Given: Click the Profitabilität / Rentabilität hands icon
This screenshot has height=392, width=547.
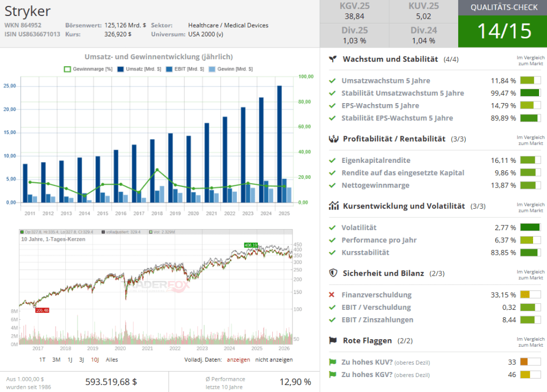Looking at the screenshot, I should tap(333, 139).
